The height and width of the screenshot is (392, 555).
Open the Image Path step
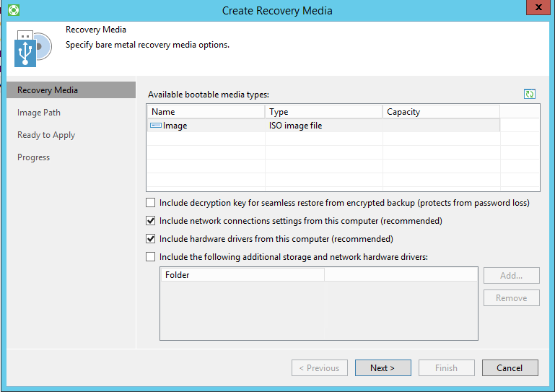point(39,113)
